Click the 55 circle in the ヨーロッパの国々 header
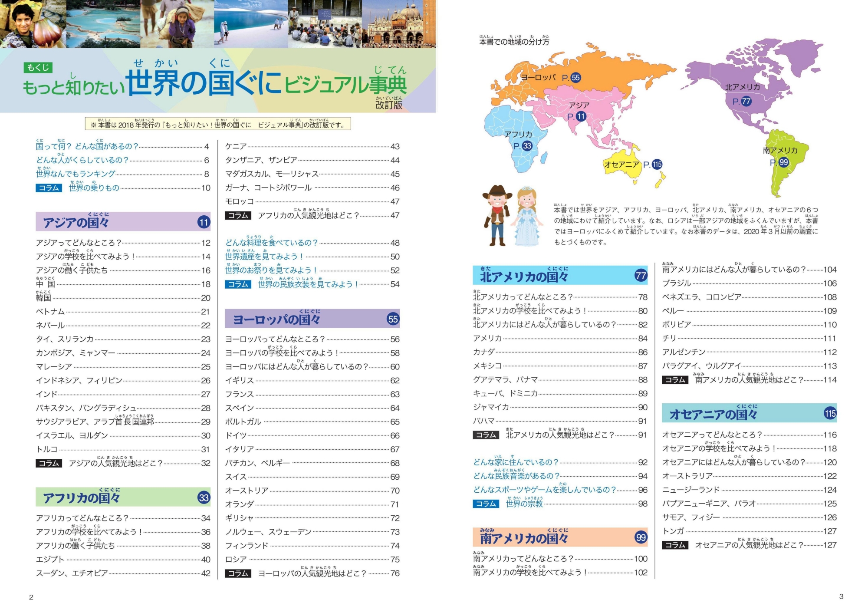 [393, 319]
